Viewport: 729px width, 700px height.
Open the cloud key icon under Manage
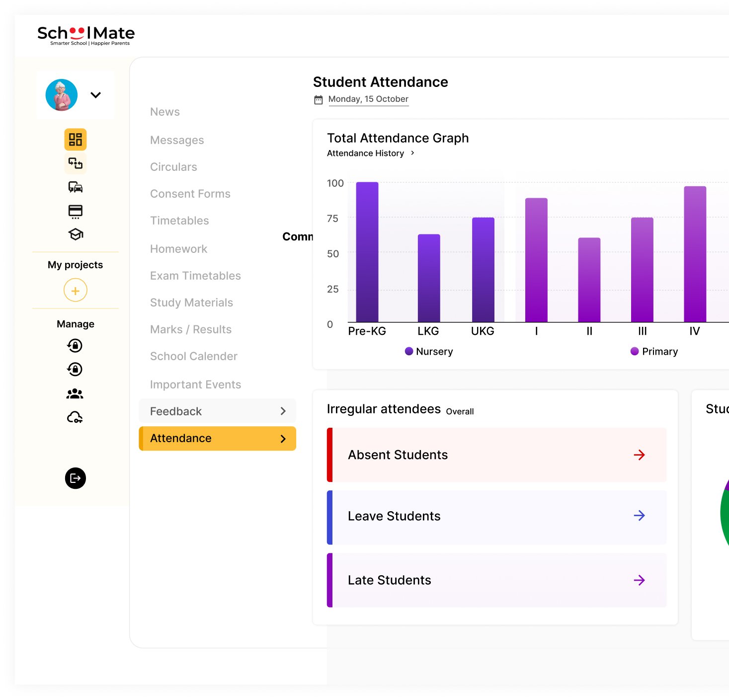coord(75,417)
